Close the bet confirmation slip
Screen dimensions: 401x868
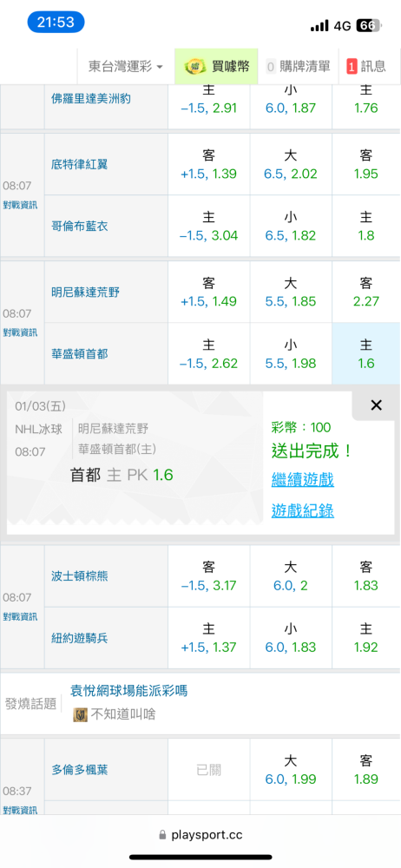(376, 405)
